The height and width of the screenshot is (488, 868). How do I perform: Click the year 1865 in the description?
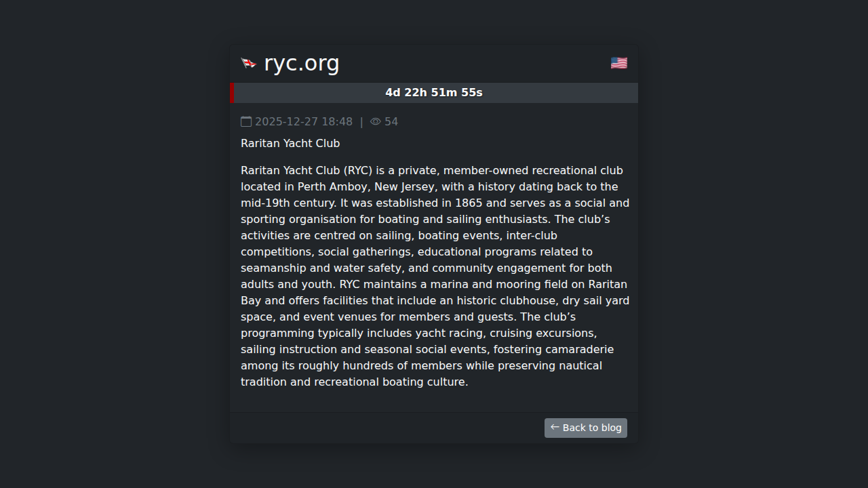[469, 203]
